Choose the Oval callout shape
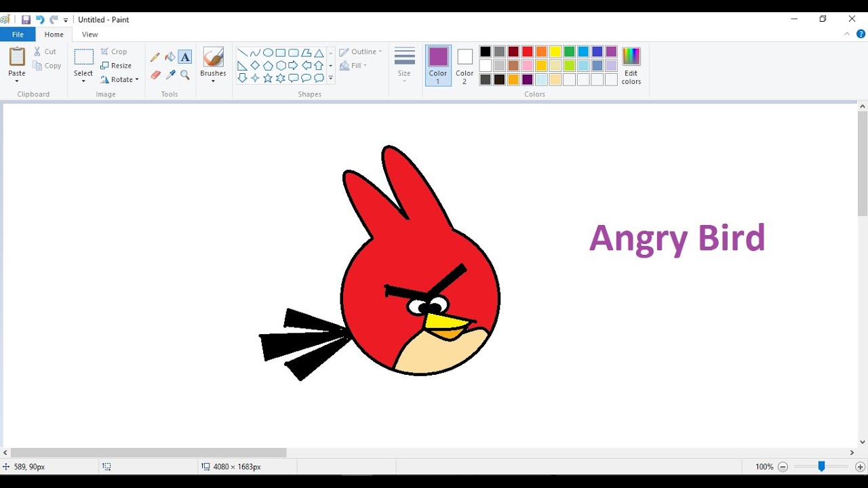868x488 pixels. [x=307, y=78]
